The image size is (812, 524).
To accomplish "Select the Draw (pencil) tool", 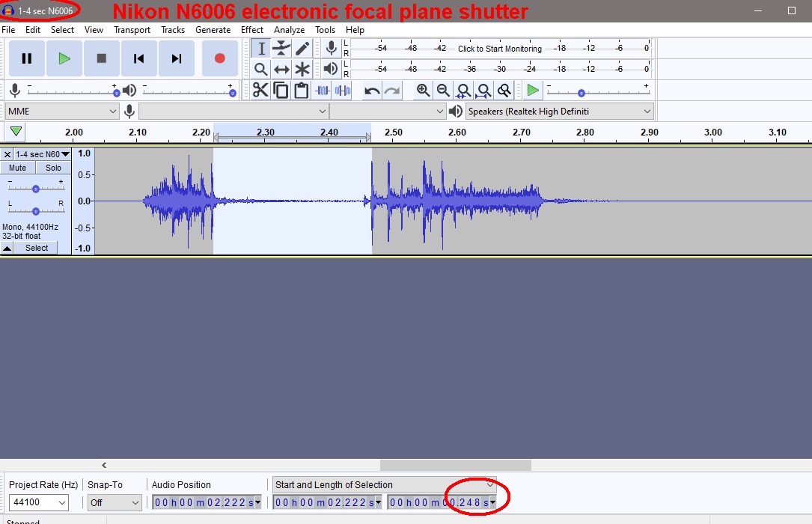I will click(x=302, y=49).
